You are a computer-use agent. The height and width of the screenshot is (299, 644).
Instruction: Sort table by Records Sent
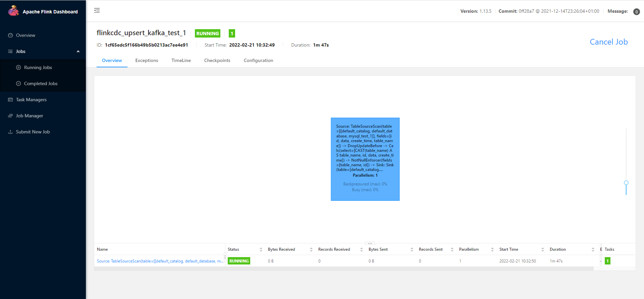pos(452,249)
